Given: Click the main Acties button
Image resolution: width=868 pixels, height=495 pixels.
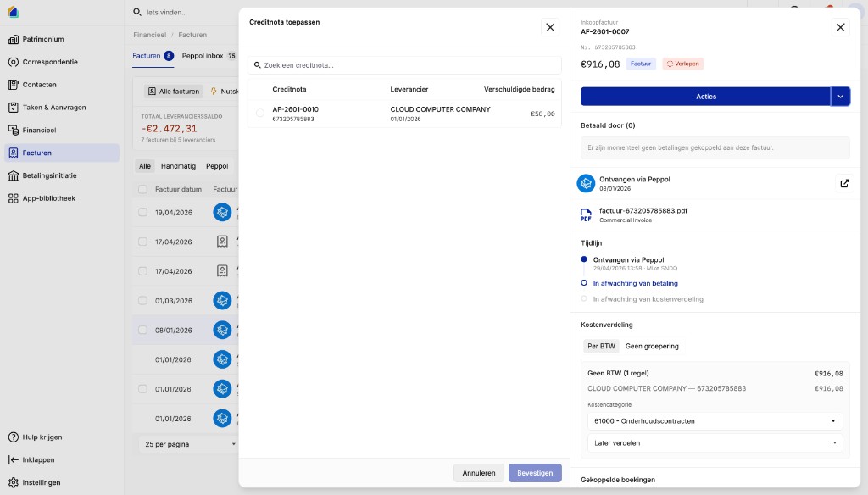Looking at the screenshot, I should pyautogui.click(x=705, y=97).
